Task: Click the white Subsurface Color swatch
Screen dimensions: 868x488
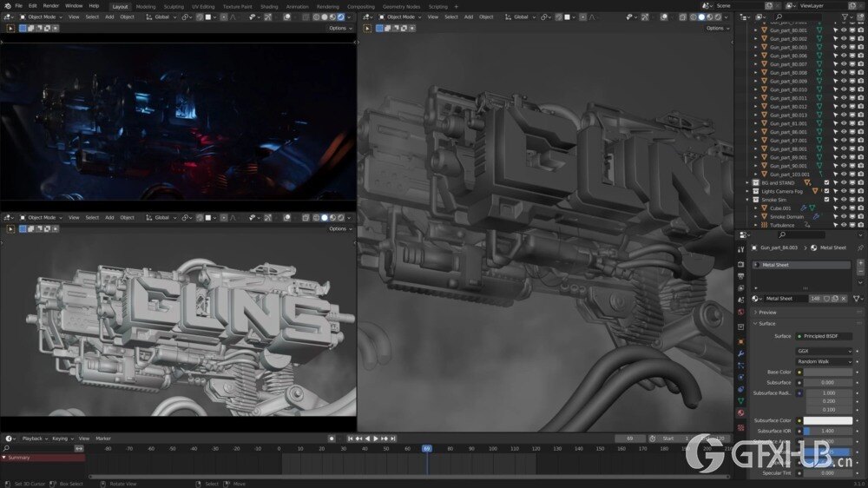Action: (x=828, y=421)
